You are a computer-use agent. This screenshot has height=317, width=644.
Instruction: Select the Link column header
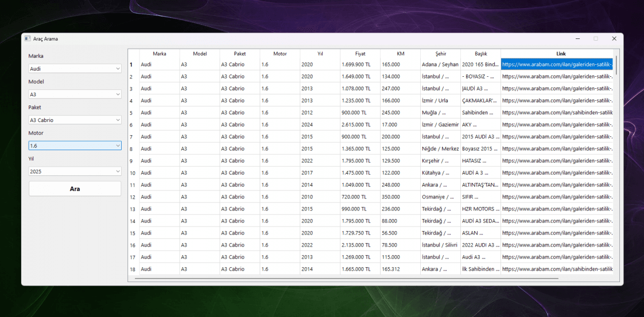pyautogui.click(x=557, y=54)
